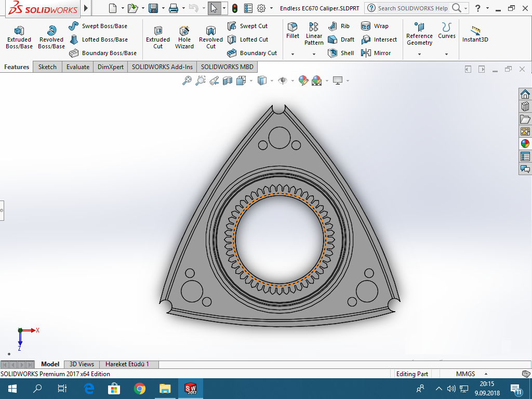Expand the Curves dropdown arrow
Screen dimensions: 532x399
pos(446,54)
